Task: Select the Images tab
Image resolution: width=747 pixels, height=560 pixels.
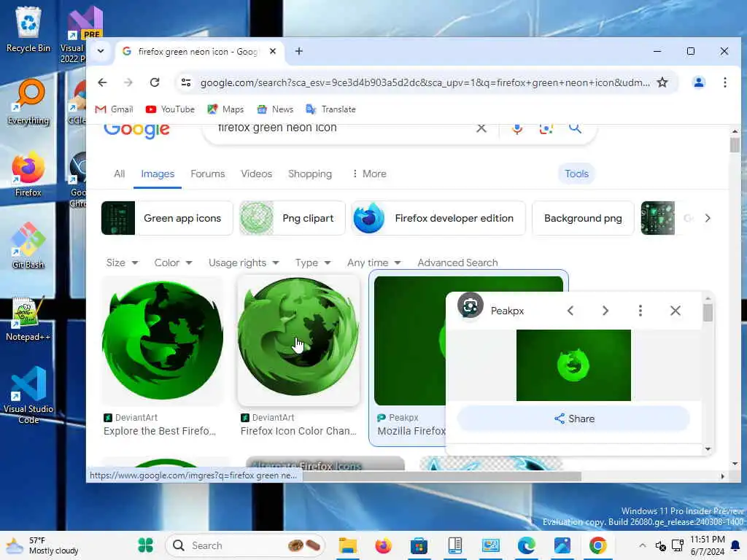Action: tap(158, 174)
